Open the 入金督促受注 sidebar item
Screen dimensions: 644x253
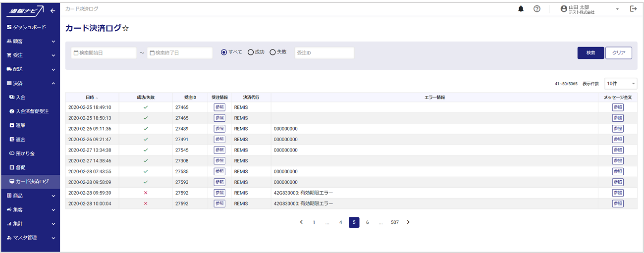click(x=32, y=111)
